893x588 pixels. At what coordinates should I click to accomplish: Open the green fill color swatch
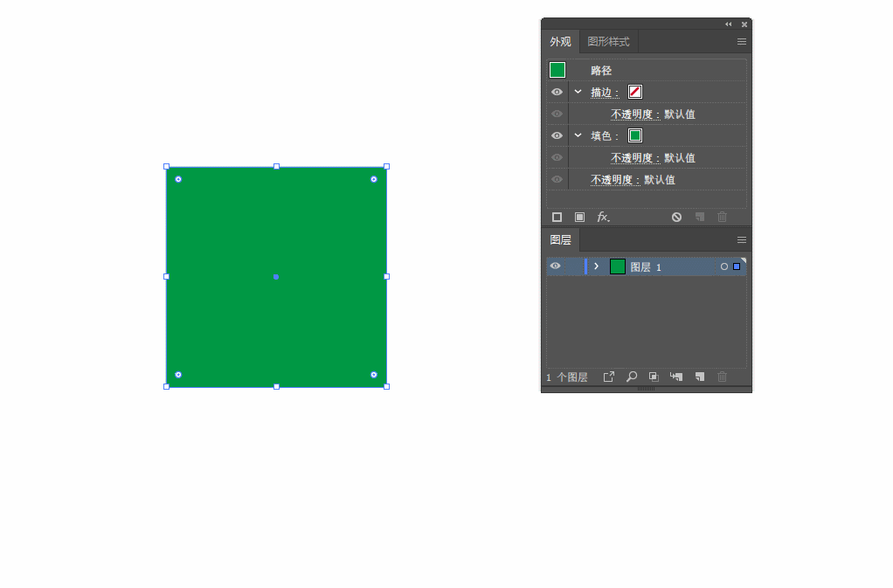(635, 135)
